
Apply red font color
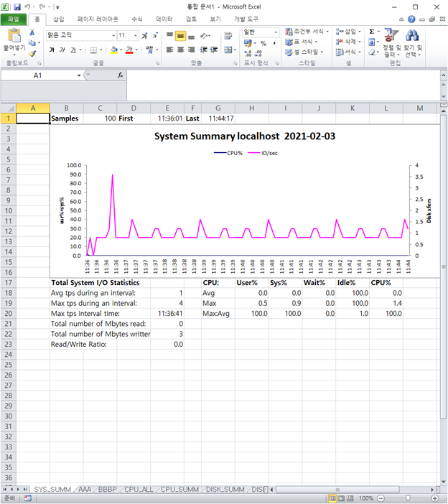[x=129, y=50]
